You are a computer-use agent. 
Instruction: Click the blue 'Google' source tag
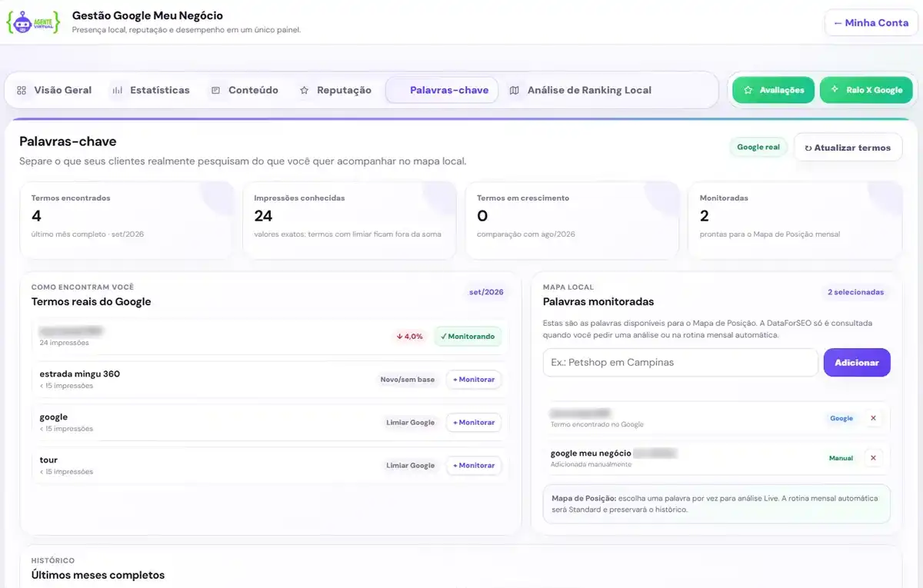[841, 418]
